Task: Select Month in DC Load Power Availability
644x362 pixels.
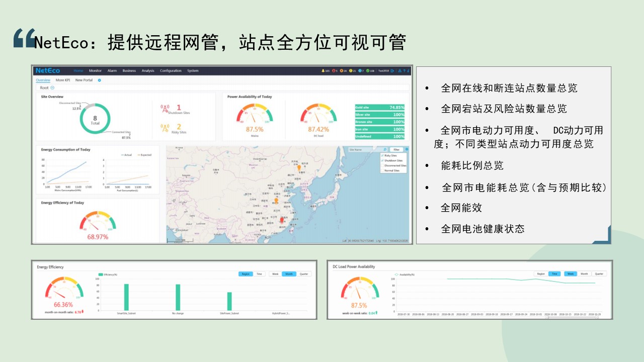Action: pos(584,274)
